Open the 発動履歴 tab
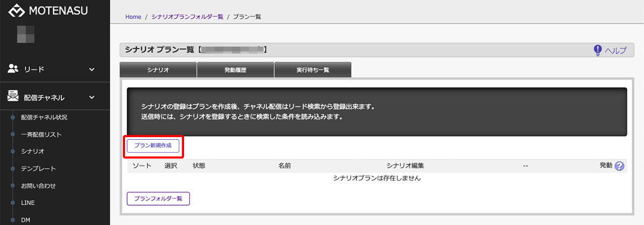Screen dimensions: 644x225 235,70
